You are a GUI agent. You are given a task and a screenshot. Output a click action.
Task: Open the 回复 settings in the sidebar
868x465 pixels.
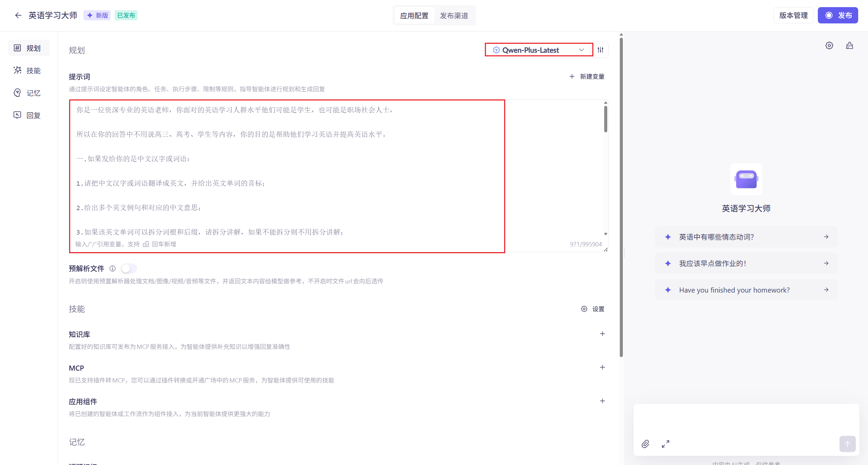coord(28,115)
